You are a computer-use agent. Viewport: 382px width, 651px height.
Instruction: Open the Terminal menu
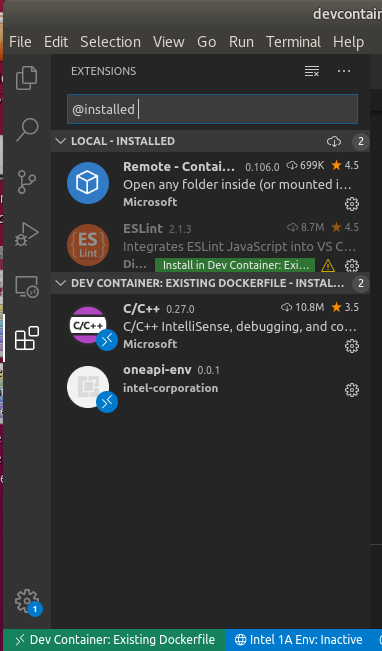[294, 42]
